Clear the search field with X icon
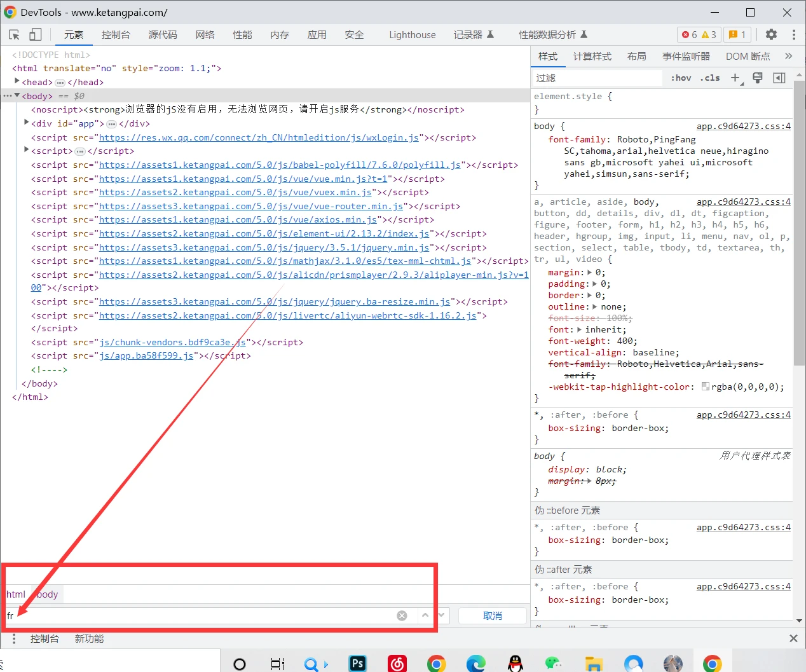This screenshot has height=672, width=806. pos(402,615)
